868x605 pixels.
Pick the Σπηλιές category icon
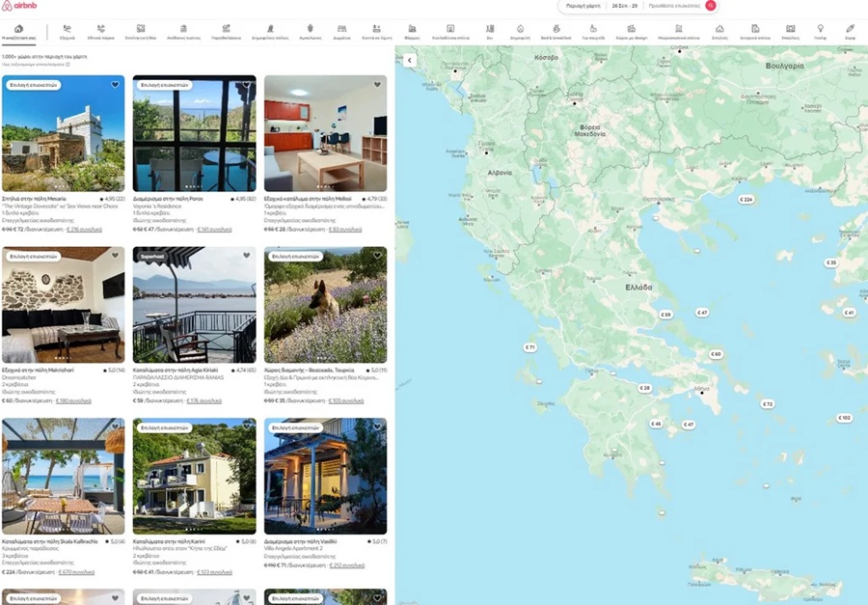click(719, 32)
